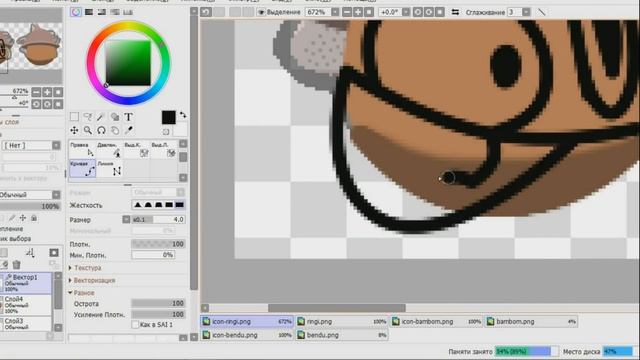Click the undo arrow in top toolbar

coord(206,12)
